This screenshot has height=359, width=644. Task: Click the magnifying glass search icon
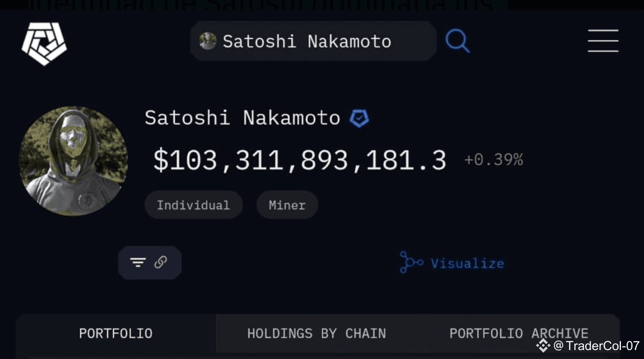click(x=457, y=40)
